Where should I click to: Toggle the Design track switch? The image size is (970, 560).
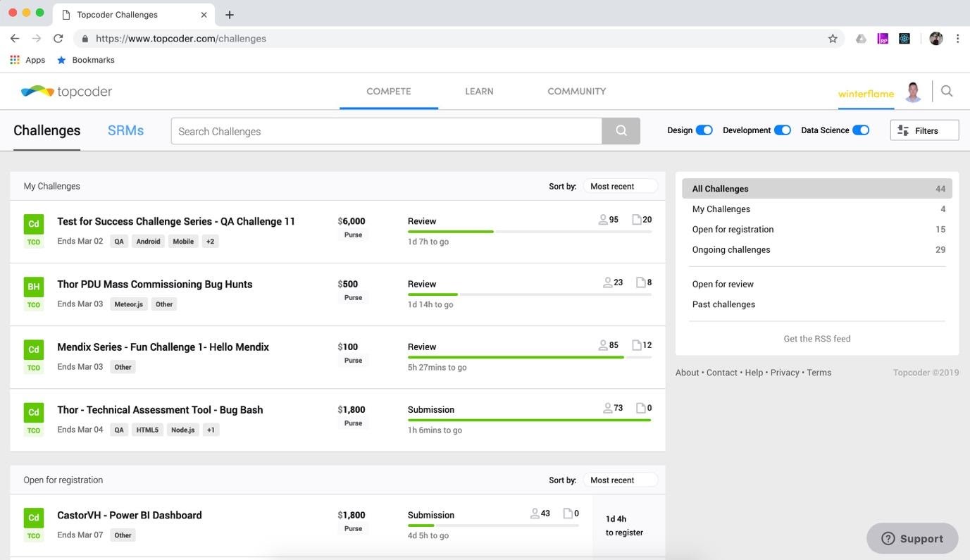[704, 130]
